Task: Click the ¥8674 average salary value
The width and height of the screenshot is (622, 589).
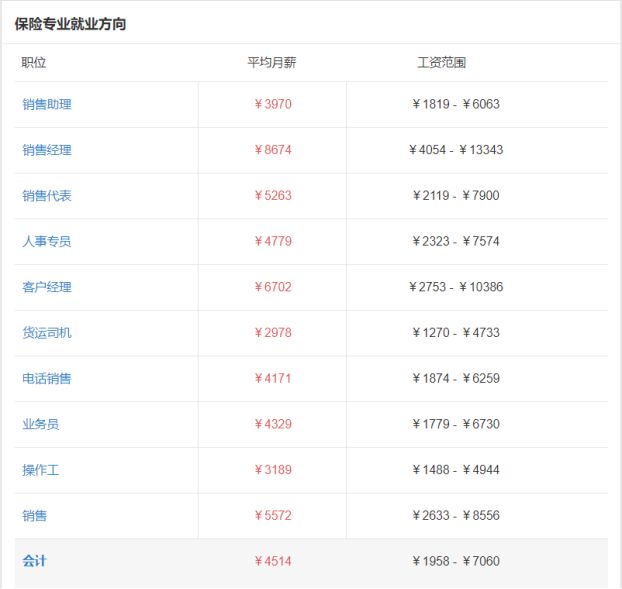Action: pos(272,150)
